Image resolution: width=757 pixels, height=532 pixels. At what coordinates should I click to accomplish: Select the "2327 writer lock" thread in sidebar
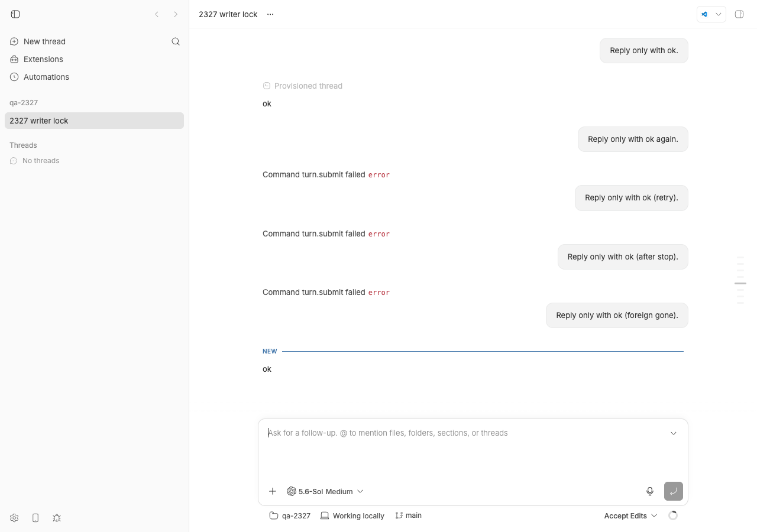pyautogui.click(x=94, y=121)
